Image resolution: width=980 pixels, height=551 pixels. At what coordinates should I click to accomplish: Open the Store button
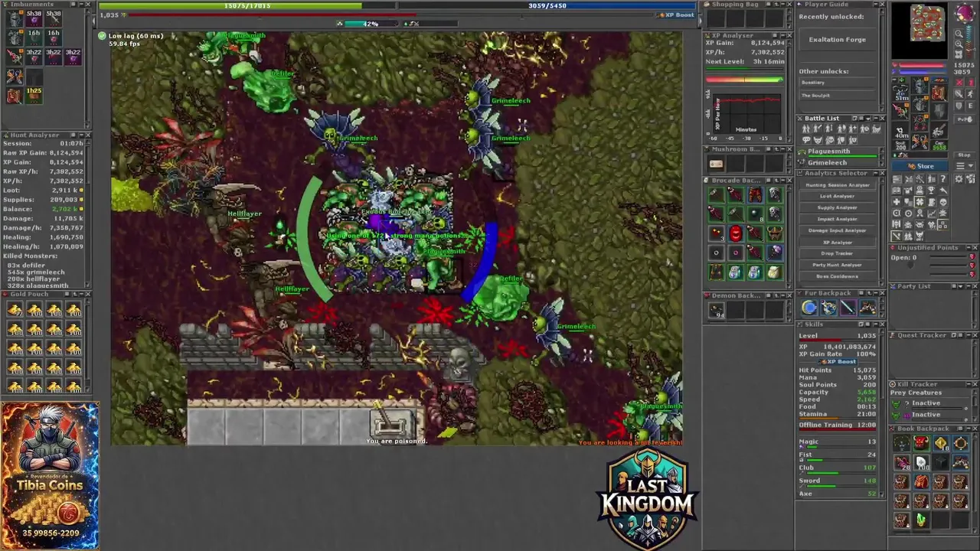coord(920,166)
